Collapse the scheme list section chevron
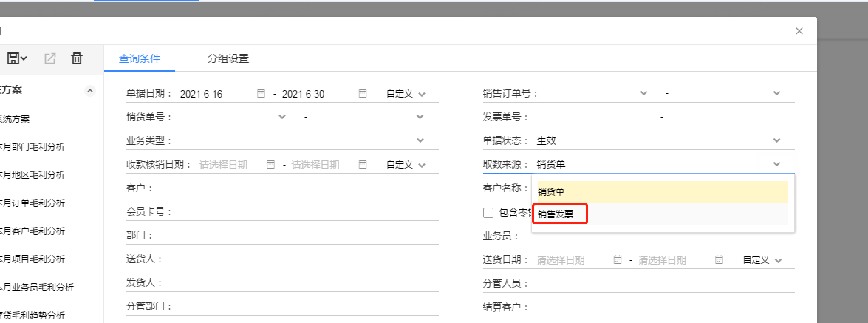Viewport: 868px width, 323px height. 90,91
